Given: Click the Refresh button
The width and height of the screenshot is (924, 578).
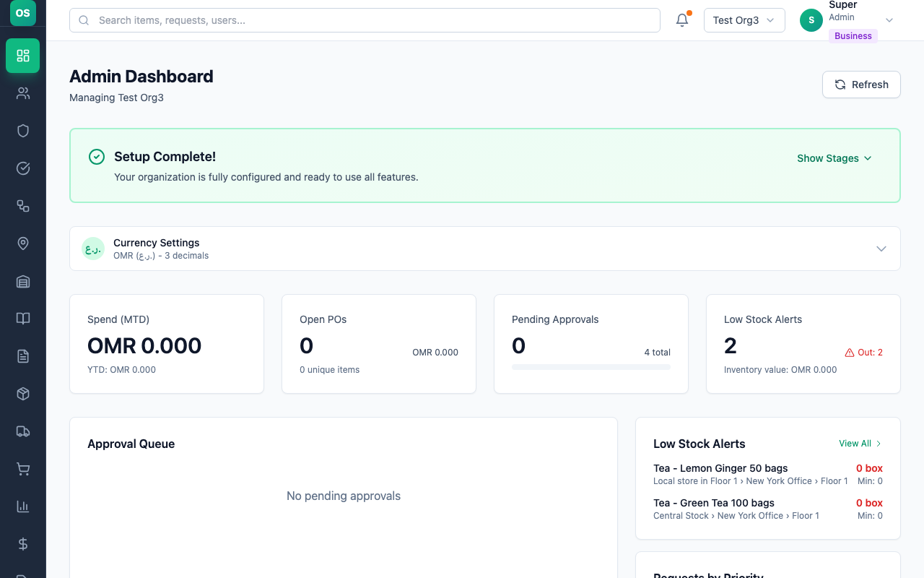Looking at the screenshot, I should (x=861, y=85).
